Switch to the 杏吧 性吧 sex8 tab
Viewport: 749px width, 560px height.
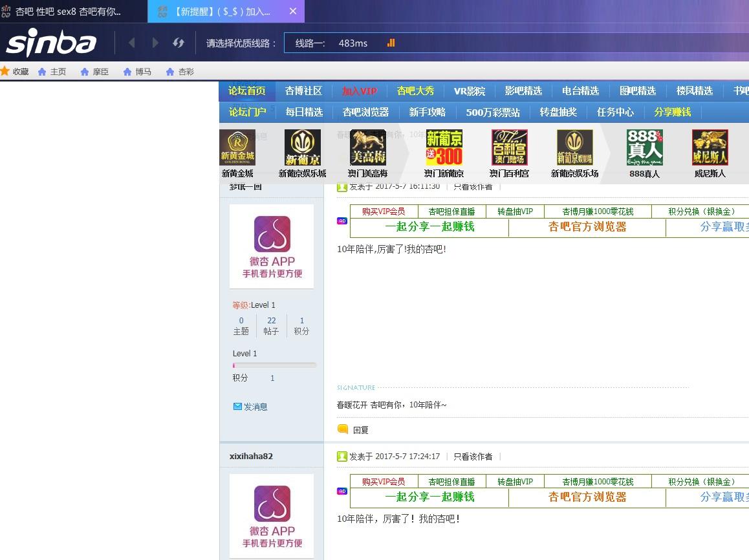(x=74, y=12)
